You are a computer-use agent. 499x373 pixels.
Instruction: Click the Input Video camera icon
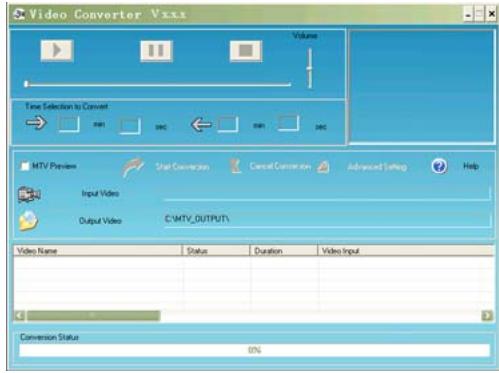29,194
